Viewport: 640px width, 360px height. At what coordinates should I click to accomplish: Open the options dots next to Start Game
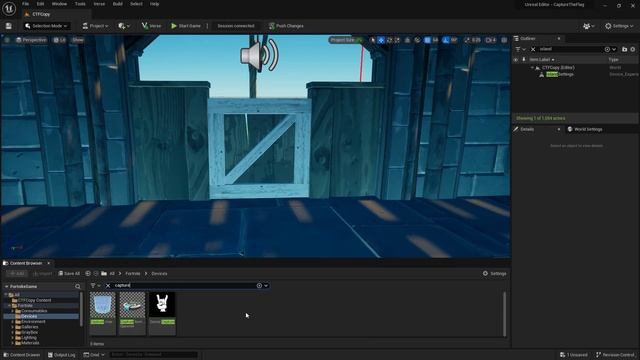(207, 26)
